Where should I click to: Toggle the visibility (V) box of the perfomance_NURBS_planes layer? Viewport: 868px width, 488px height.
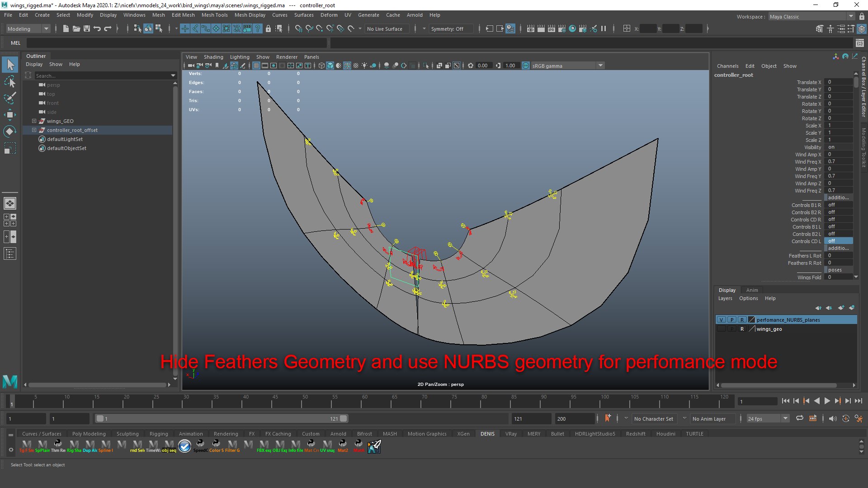click(722, 320)
